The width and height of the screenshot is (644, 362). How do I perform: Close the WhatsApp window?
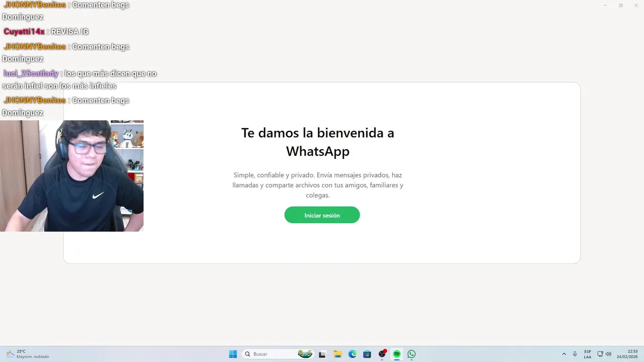[x=635, y=5]
